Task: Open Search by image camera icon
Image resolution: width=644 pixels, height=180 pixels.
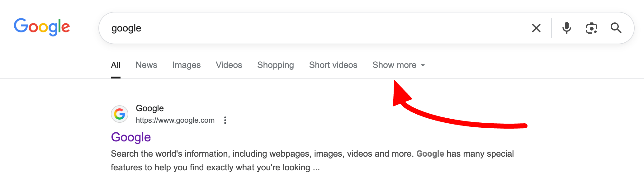Action: 591,28
